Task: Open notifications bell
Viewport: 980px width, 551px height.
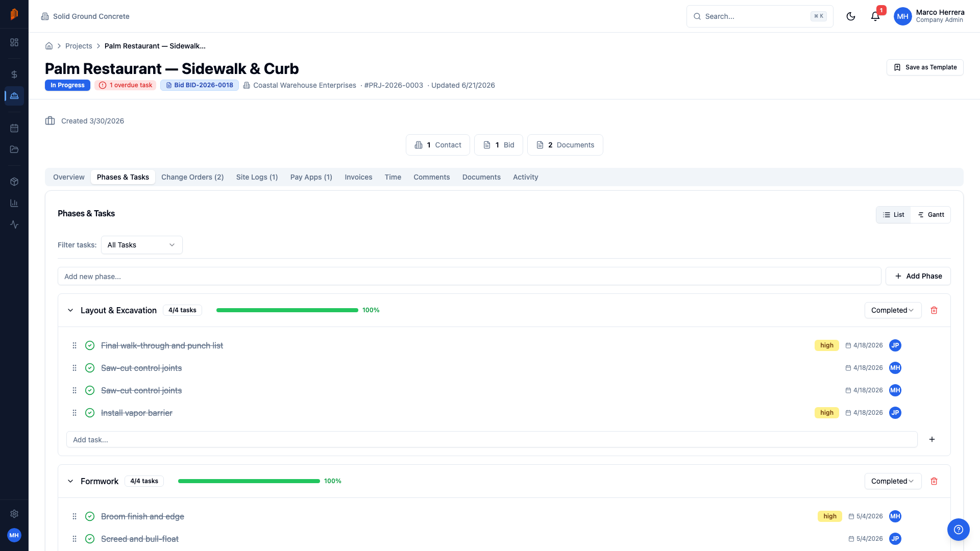Action: coord(875,16)
